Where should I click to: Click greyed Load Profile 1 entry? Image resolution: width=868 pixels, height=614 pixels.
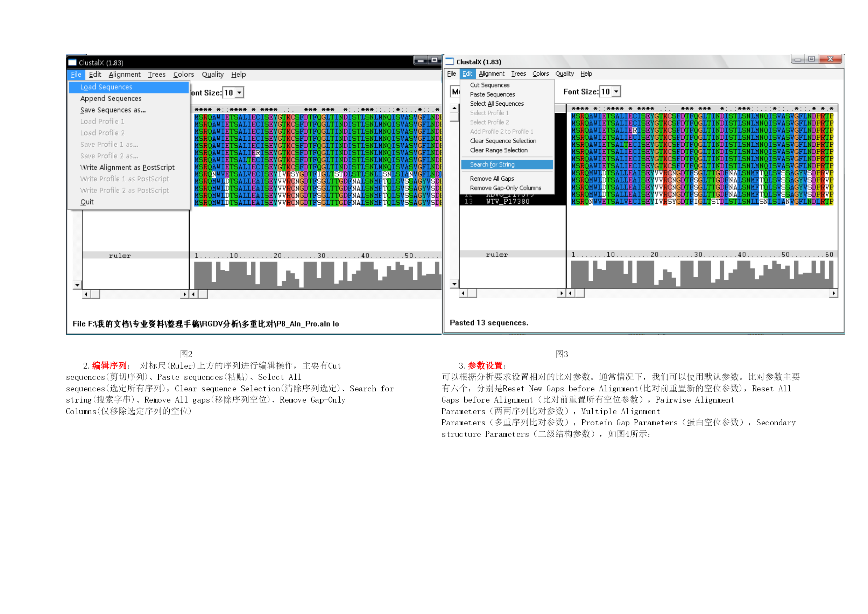pyautogui.click(x=128, y=121)
